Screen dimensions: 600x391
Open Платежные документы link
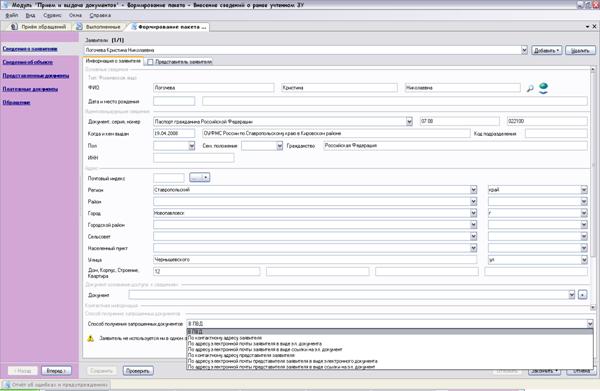30,89
